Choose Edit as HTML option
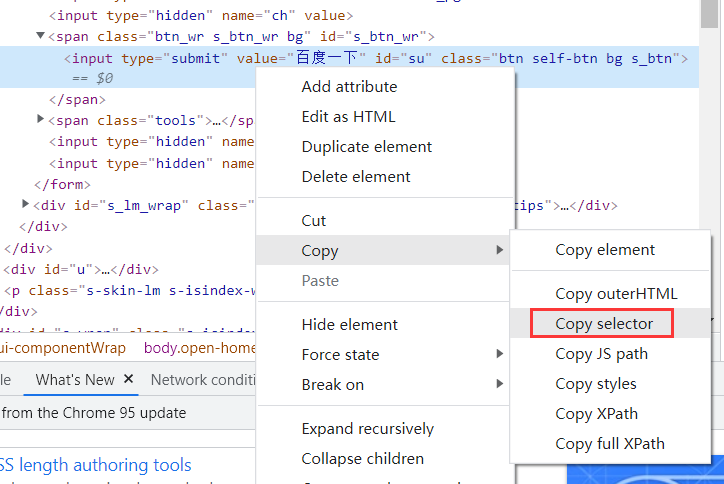 click(x=348, y=117)
